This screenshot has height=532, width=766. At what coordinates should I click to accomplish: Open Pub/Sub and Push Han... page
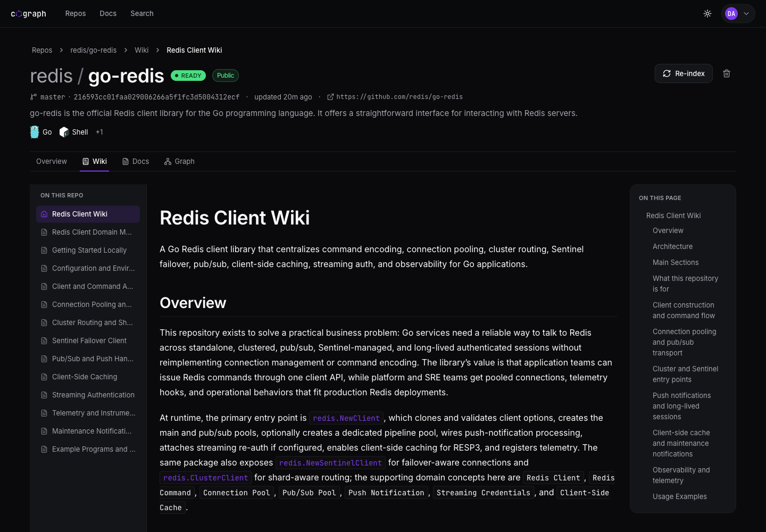[x=88, y=359]
